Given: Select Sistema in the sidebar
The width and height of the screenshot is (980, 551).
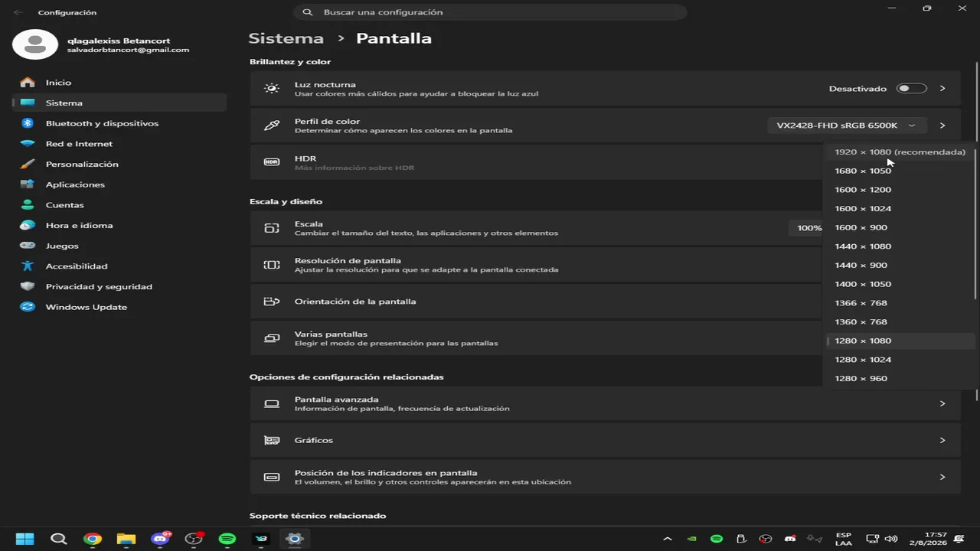Looking at the screenshot, I should click(119, 103).
